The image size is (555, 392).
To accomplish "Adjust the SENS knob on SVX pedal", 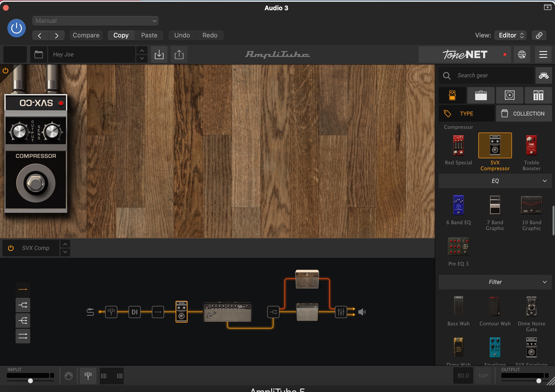I will 52,132.
